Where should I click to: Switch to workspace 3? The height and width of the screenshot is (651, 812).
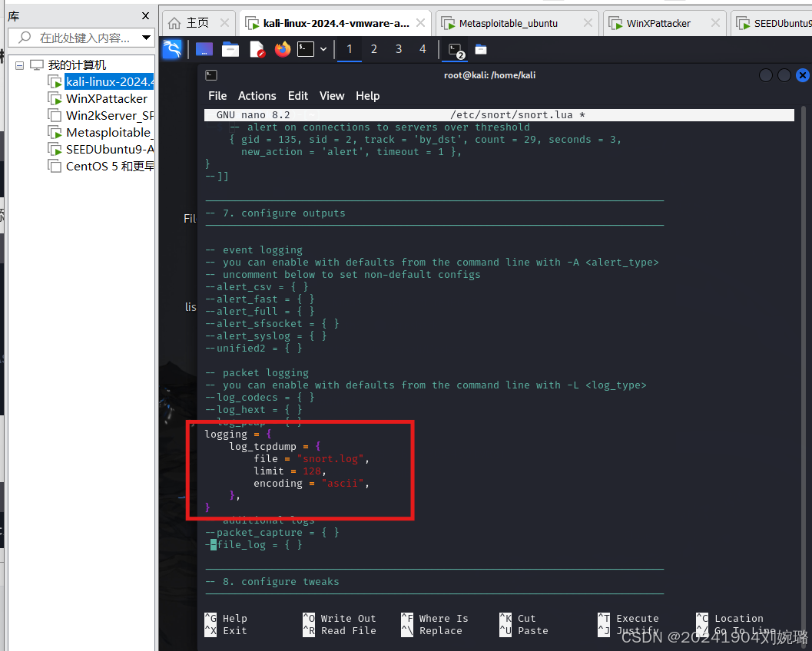tap(399, 50)
